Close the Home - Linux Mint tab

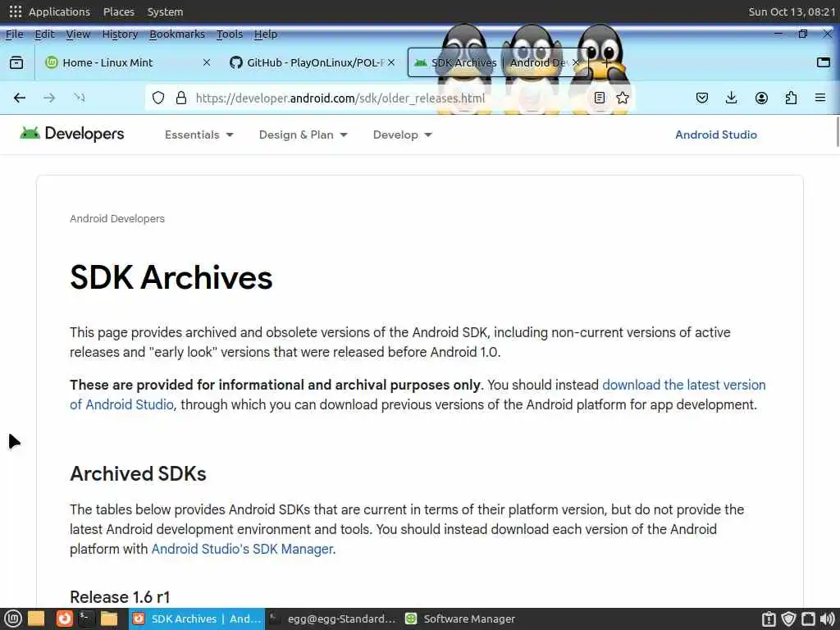click(x=207, y=62)
